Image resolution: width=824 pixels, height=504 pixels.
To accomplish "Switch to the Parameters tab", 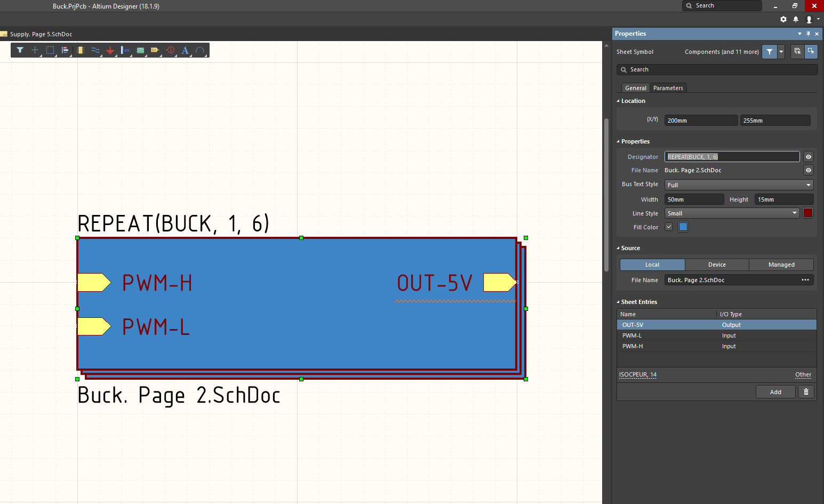I will point(668,88).
